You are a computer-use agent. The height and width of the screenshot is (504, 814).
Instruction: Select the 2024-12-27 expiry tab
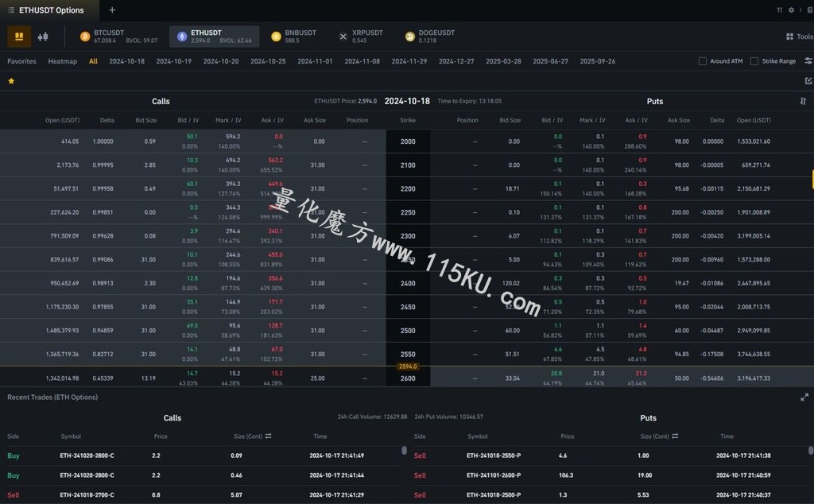456,60
